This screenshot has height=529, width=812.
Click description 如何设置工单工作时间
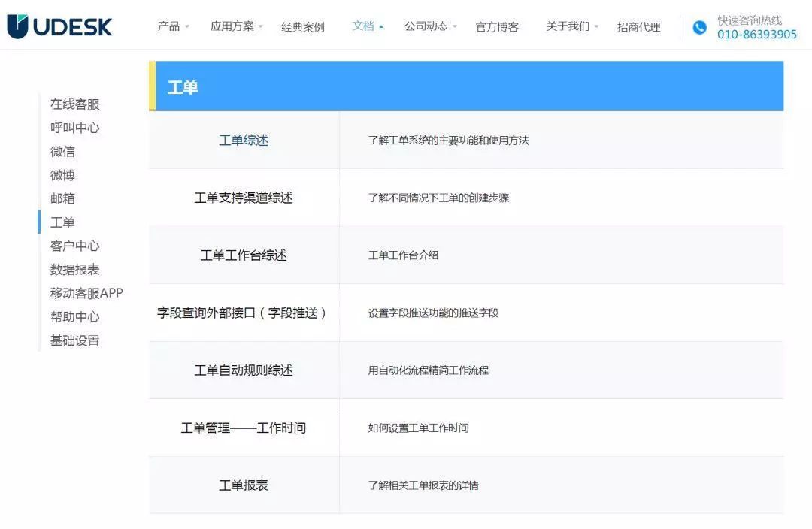(419, 428)
